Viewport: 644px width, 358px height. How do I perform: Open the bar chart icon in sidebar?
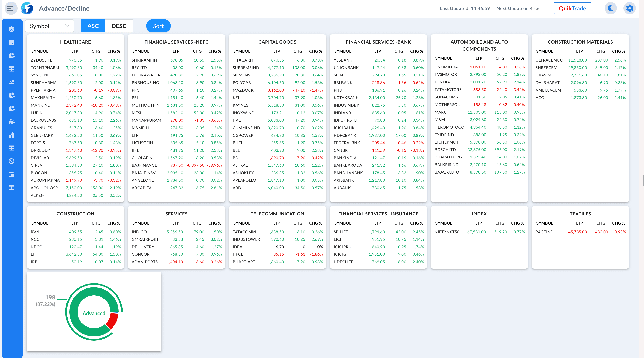(x=11, y=42)
